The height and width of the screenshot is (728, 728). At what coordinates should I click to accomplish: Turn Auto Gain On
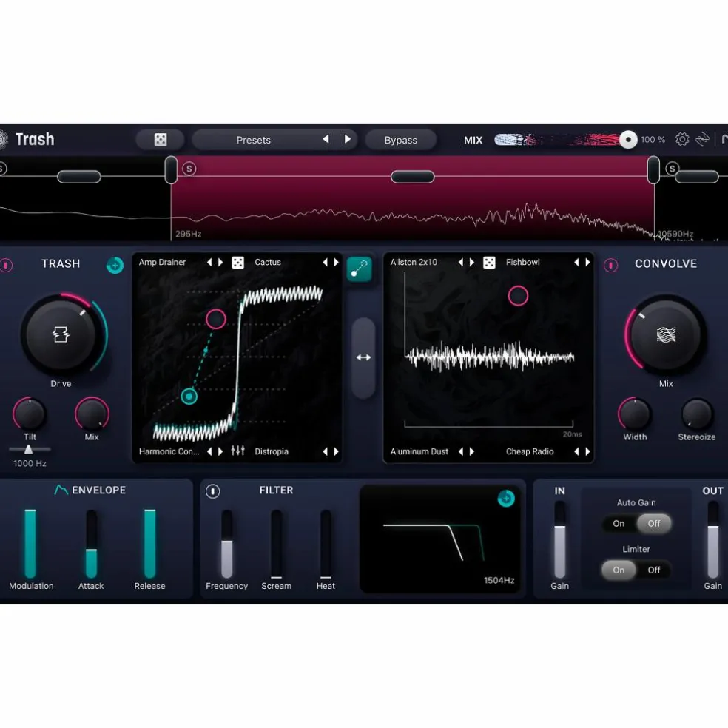[x=619, y=523]
